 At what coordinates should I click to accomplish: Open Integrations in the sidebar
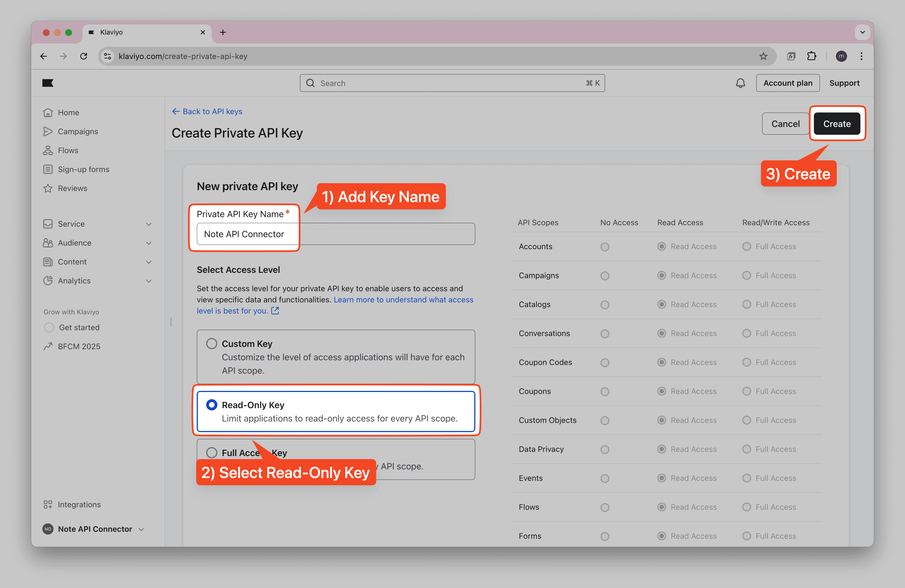point(79,504)
